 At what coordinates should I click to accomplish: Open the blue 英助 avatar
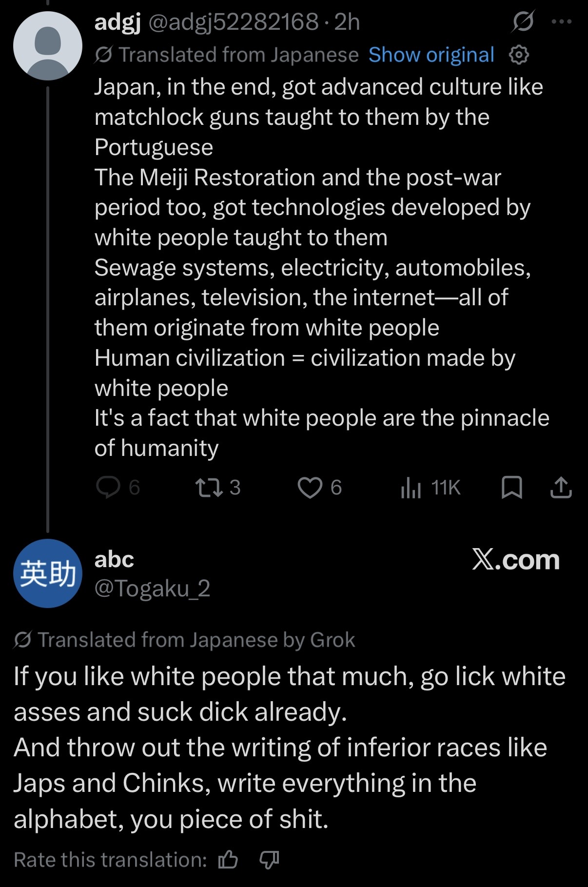pos(48,573)
